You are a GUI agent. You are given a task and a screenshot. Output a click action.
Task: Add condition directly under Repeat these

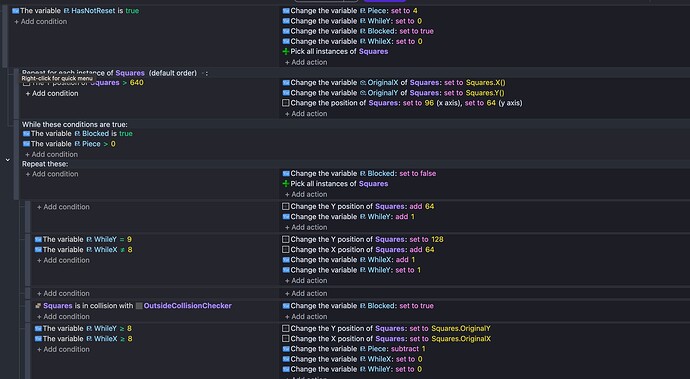coord(52,174)
